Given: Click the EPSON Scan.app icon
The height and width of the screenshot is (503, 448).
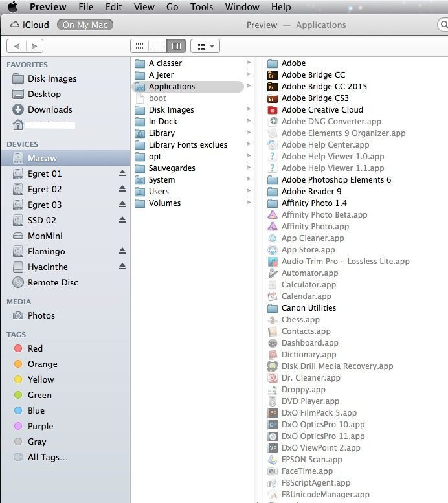Looking at the screenshot, I should 273,460.
